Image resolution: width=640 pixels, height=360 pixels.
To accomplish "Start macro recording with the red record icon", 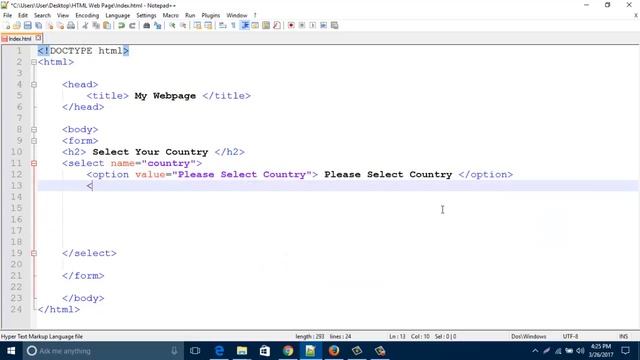I will [291, 25].
